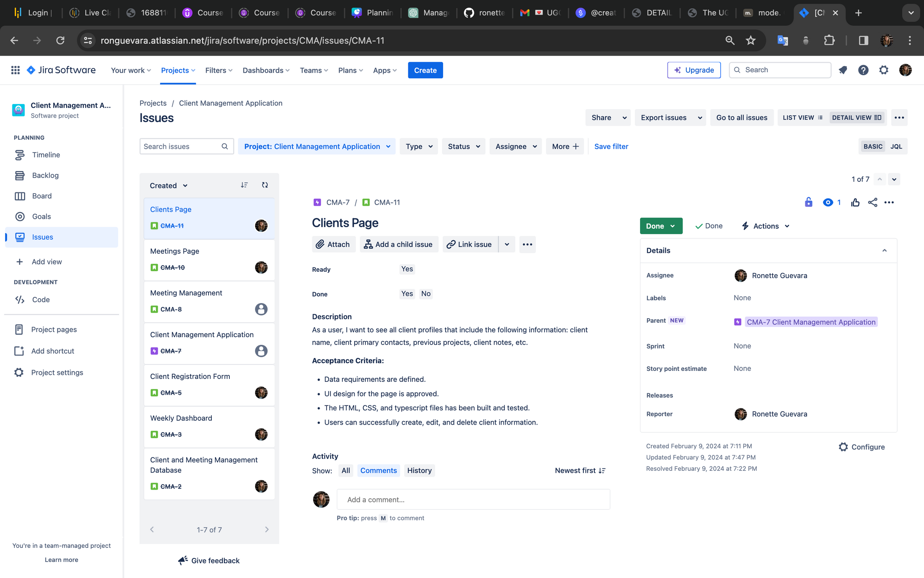The width and height of the screenshot is (924, 578).
Task: Click the issue lock restriction icon
Action: point(808,202)
